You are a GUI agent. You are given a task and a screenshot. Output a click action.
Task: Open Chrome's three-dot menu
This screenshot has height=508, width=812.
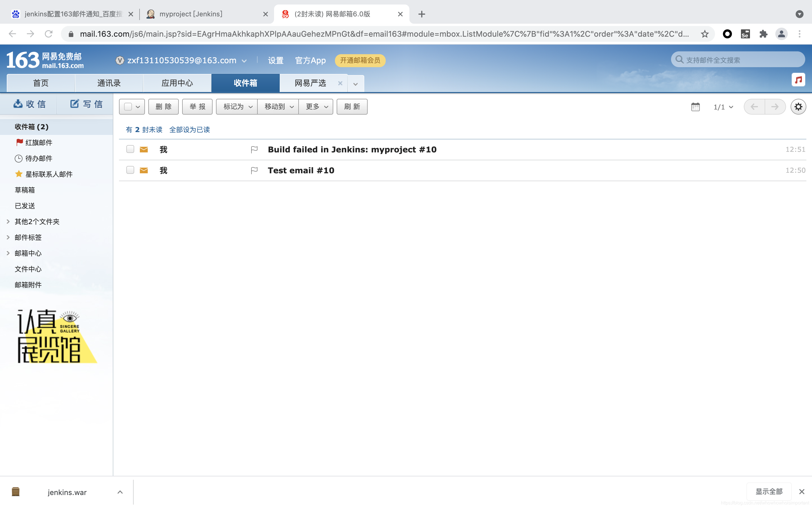point(800,34)
